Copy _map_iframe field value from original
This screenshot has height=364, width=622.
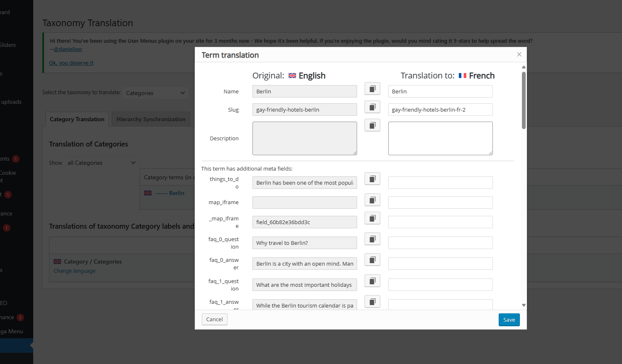[372, 218]
